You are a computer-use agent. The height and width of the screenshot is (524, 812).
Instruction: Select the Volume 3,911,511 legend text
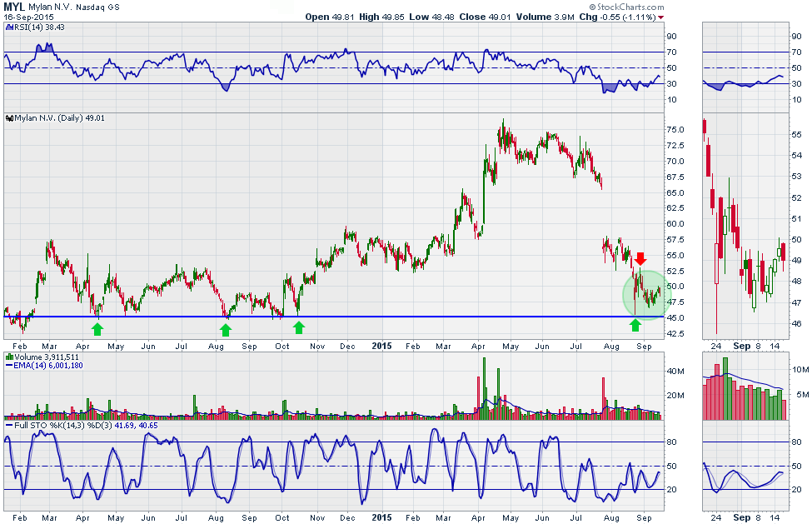pos(47,357)
